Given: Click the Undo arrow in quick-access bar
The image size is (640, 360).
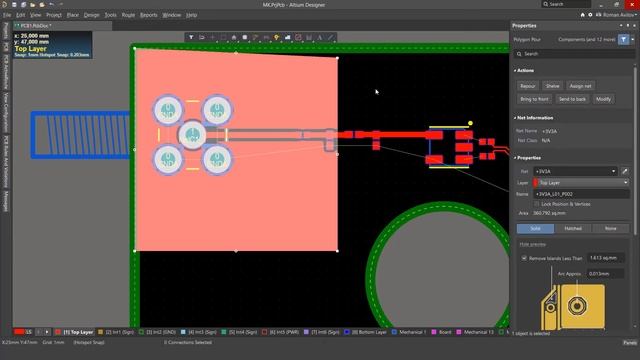Looking at the screenshot, I should coord(51,4).
